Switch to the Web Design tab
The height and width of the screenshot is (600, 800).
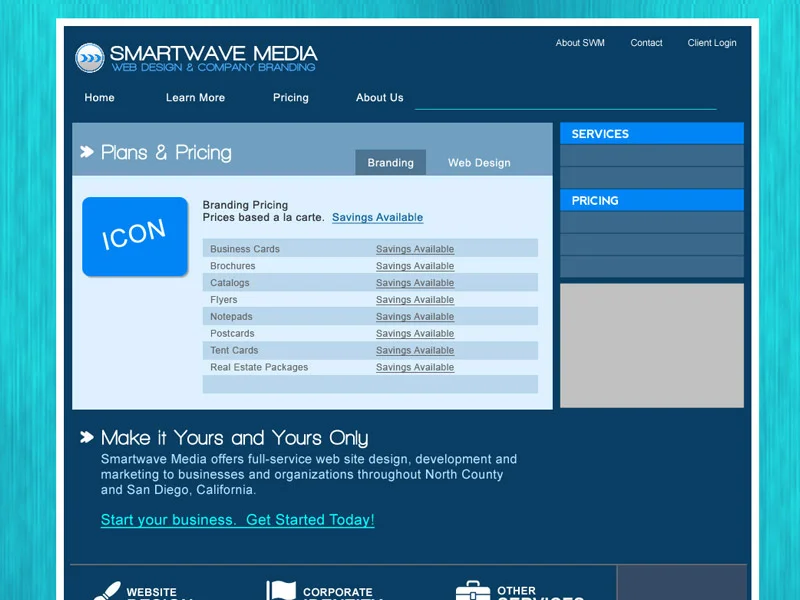(479, 162)
